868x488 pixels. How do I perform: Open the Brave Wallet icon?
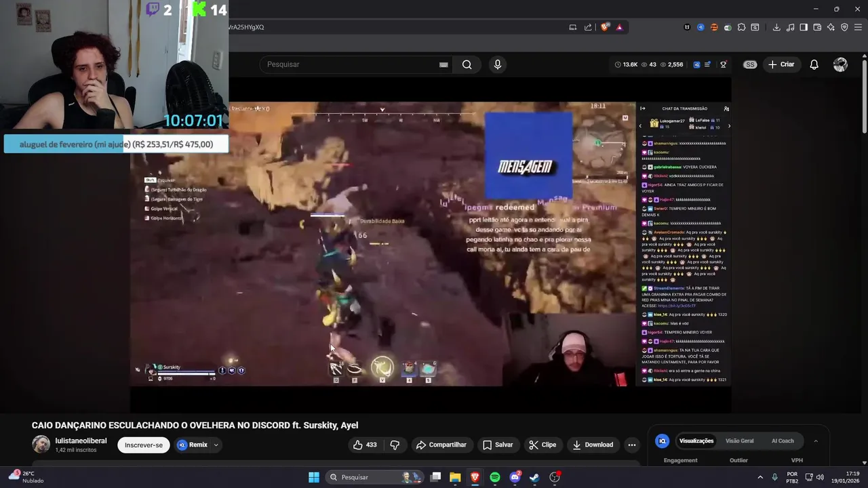pyautogui.click(x=817, y=27)
